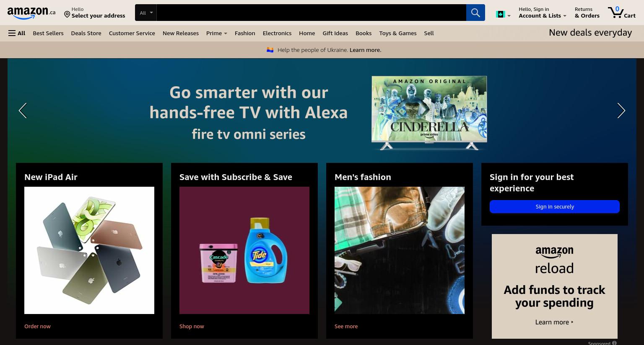
Task: Open the country flag language selector
Action: 503,15
